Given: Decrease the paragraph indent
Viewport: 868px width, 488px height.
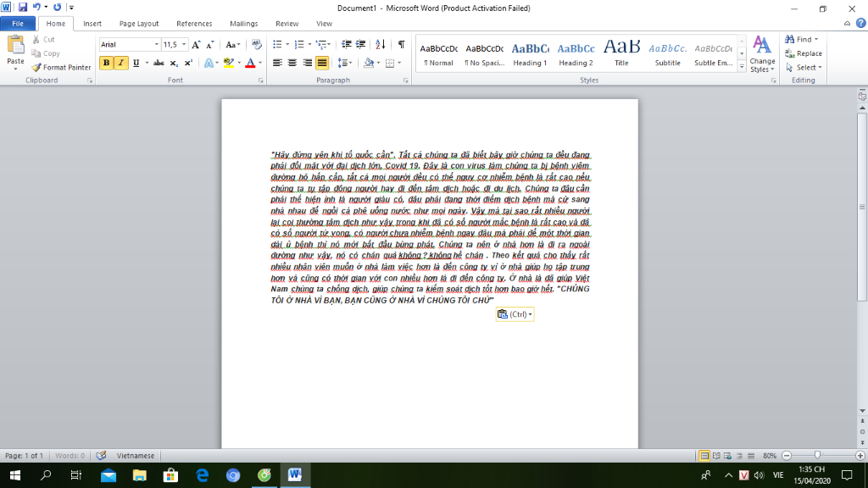Looking at the screenshot, I should click(x=347, y=44).
